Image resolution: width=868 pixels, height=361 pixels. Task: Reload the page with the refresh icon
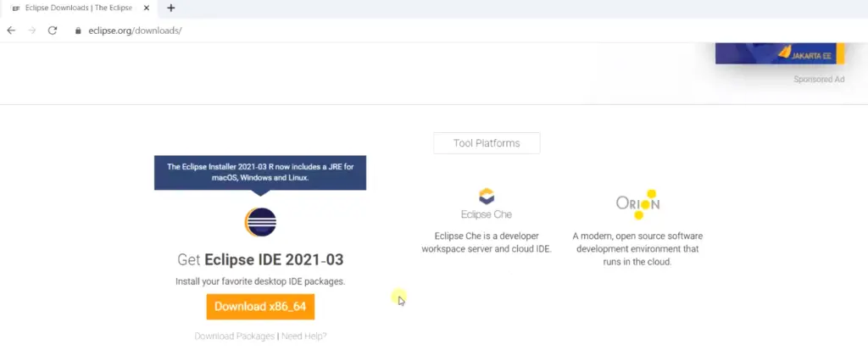53,31
